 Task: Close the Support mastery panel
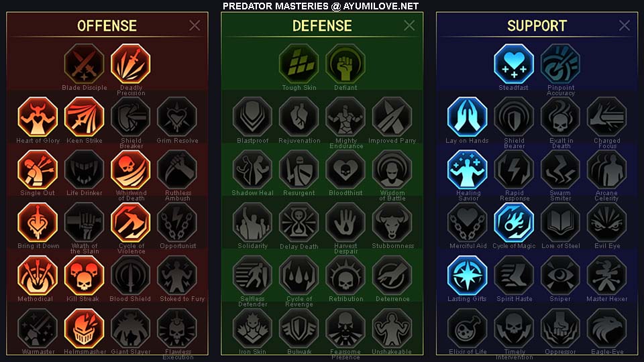[625, 25]
